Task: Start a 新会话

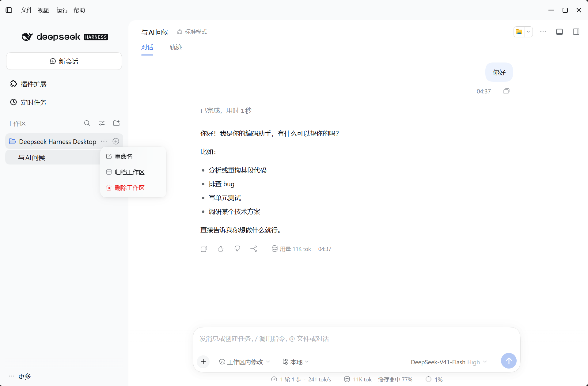Action: [64, 61]
